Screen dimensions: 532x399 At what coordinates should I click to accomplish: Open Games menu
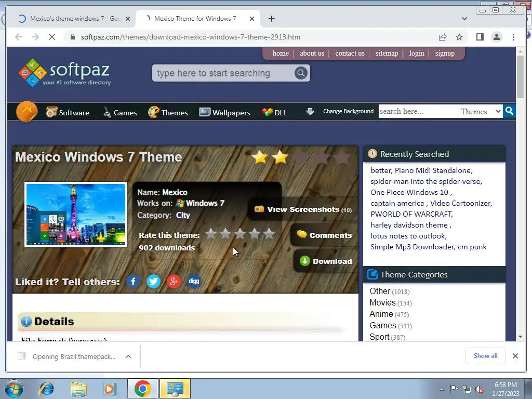coord(120,112)
